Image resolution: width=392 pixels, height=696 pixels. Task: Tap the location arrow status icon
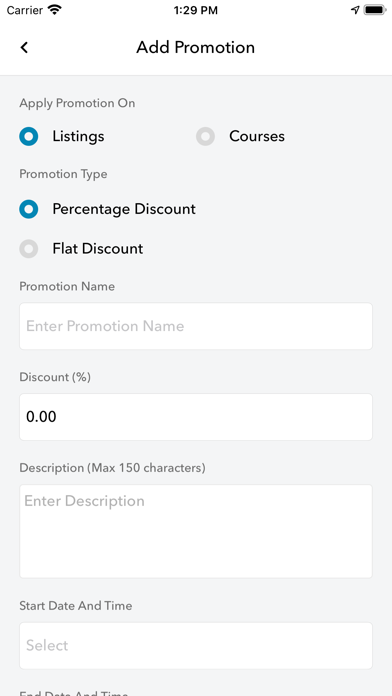(355, 10)
